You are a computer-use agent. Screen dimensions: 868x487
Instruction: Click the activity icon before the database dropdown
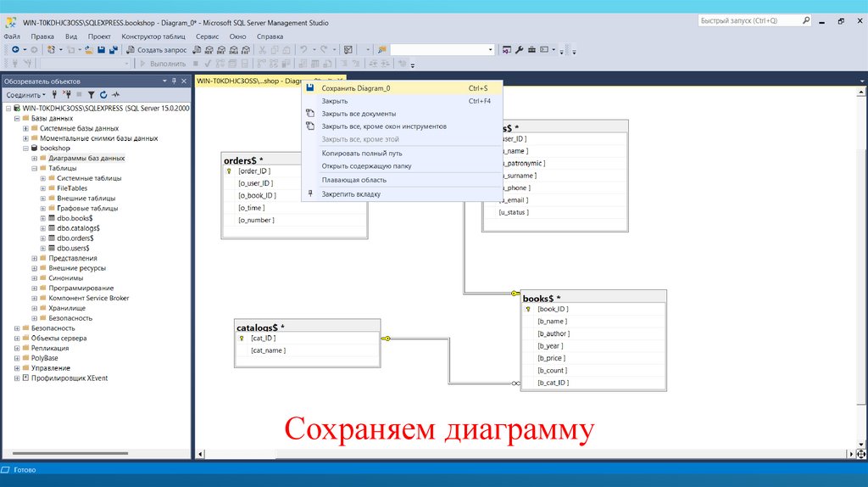[x=382, y=50]
